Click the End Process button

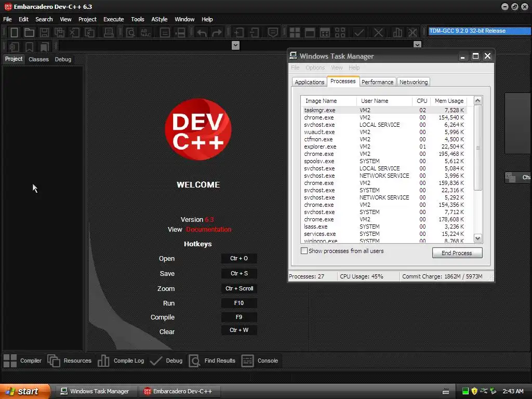point(457,253)
